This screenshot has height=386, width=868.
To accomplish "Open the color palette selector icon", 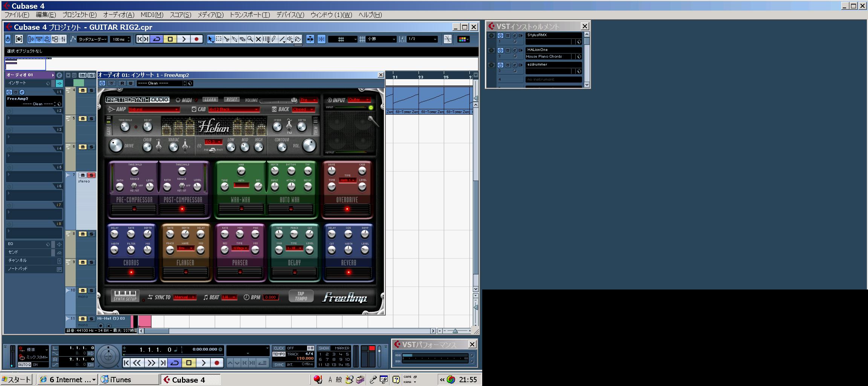I will click(463, 39).
